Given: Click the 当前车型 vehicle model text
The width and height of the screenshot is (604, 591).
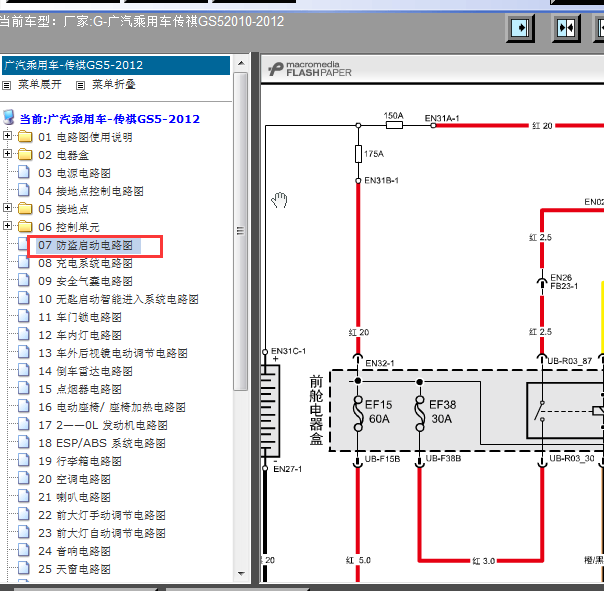Looking at the screenshot, I should 142,21.
